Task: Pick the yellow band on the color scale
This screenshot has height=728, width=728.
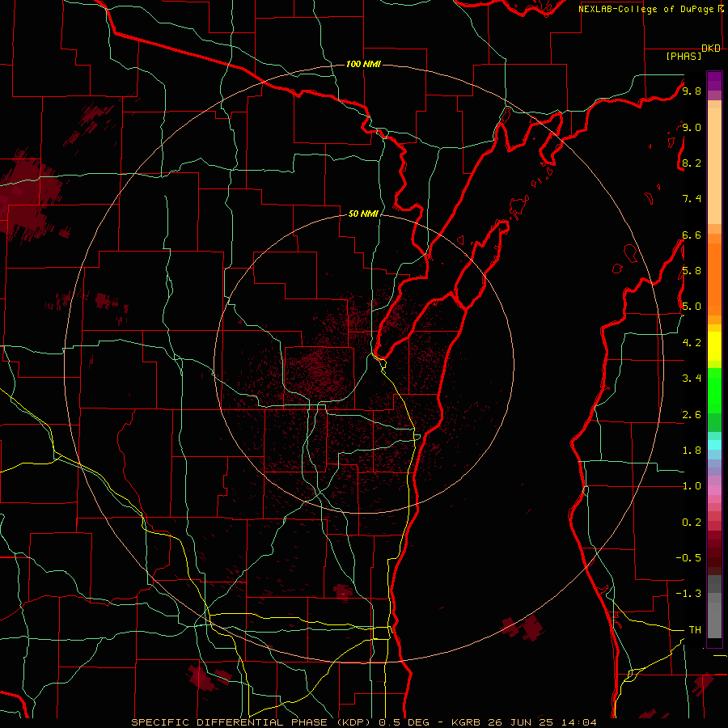Action: pos(714,346)
